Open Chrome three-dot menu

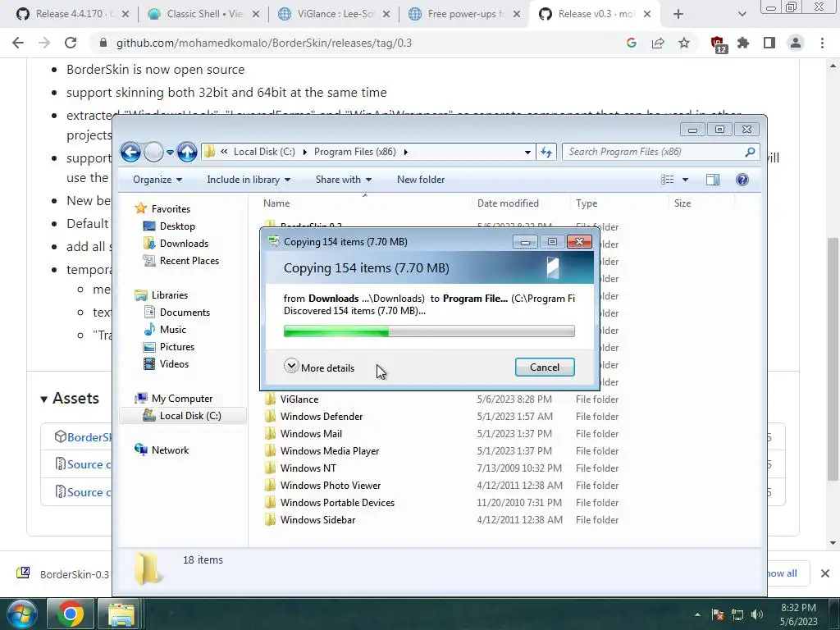pos(822,43)
